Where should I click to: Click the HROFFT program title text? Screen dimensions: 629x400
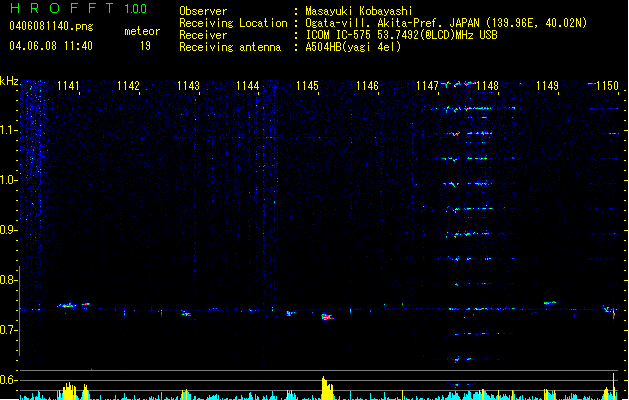62,8
